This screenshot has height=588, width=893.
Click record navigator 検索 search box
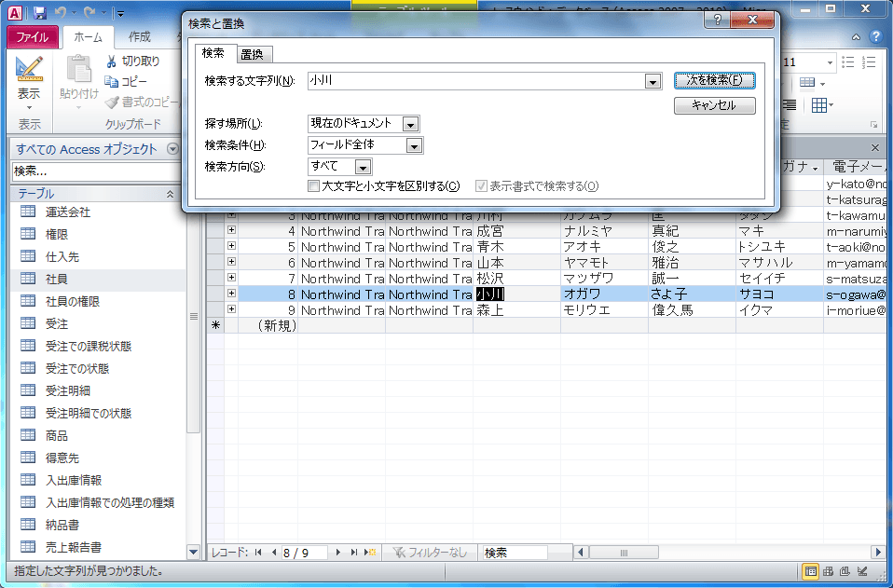515,553
